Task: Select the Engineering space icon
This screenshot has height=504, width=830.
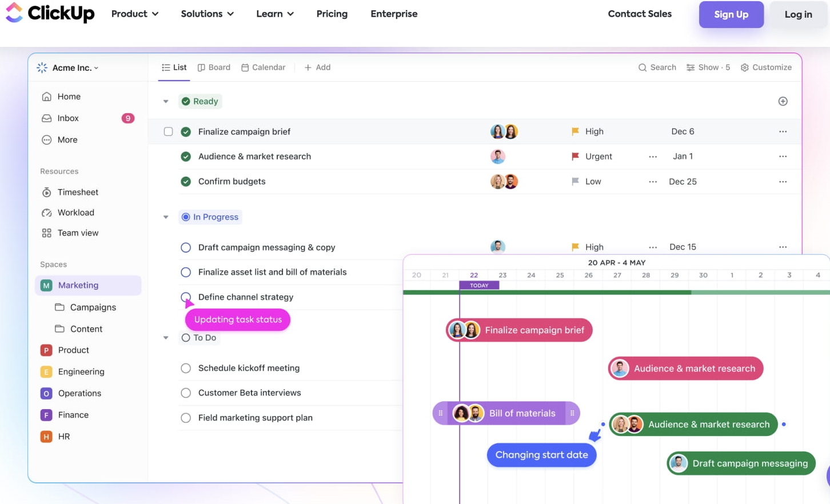Action: click(46, 372)
